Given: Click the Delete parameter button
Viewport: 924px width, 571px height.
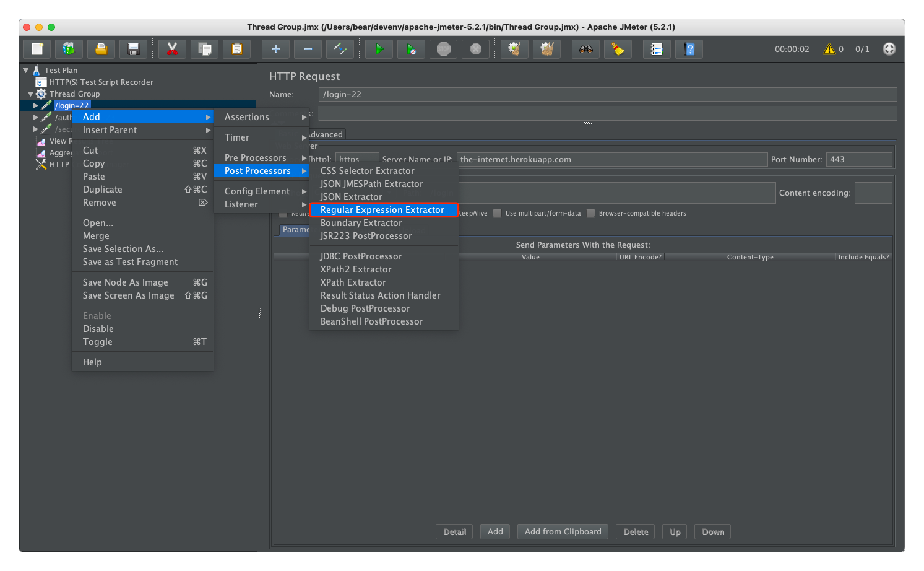Looking at the screenshot, I should (x=636, y=531).
